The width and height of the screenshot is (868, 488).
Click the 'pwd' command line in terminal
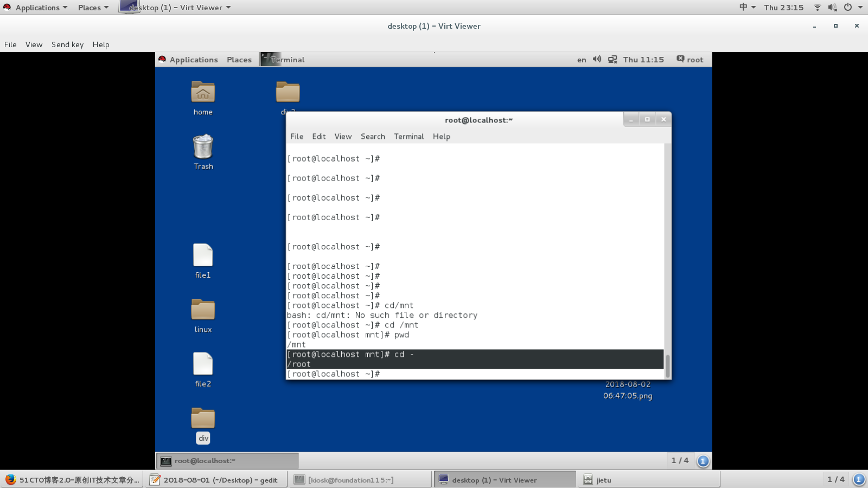348,335
